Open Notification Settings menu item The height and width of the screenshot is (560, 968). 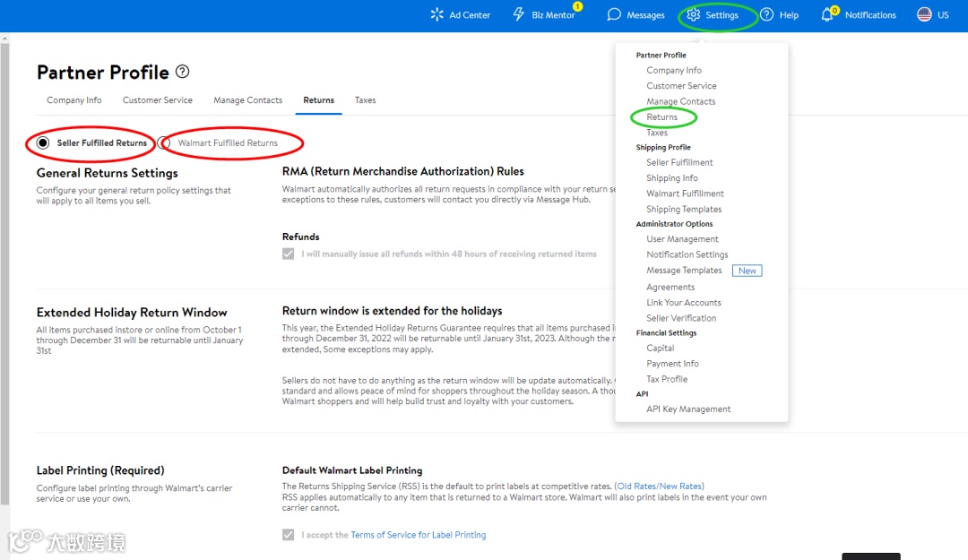(687, 254)
